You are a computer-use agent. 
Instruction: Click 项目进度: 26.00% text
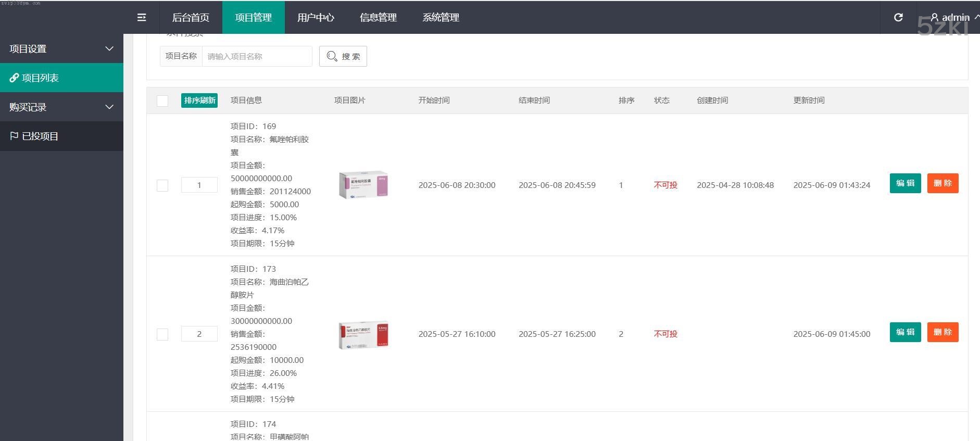pos(263,373)
